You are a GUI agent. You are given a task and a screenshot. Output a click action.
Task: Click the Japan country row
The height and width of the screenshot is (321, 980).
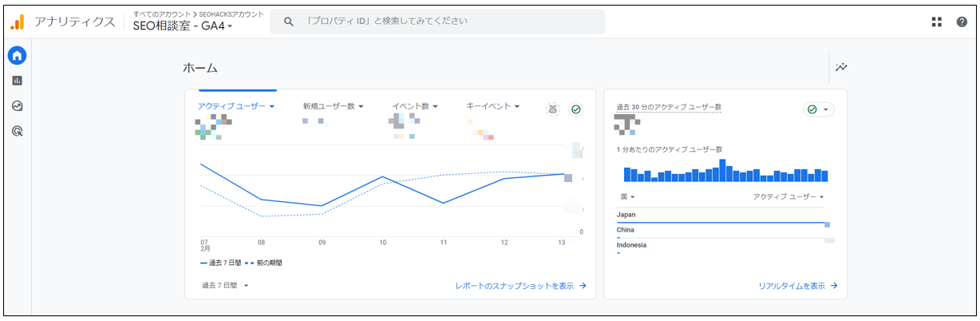pos(723,216)
